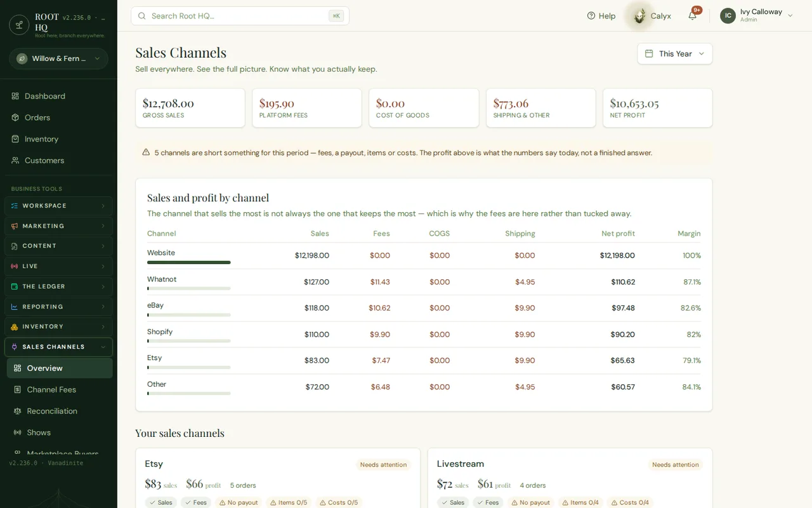
Task: Open the This Year period dropdown
Action: click(x=675, y=54)
